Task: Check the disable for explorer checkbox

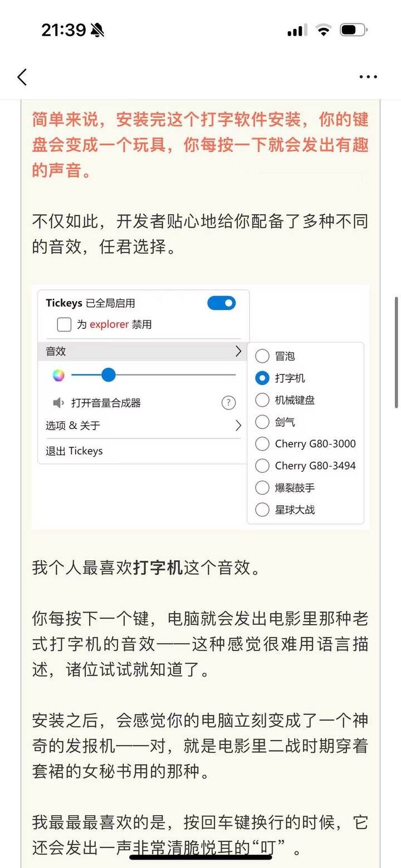Action: click(64, 324)
